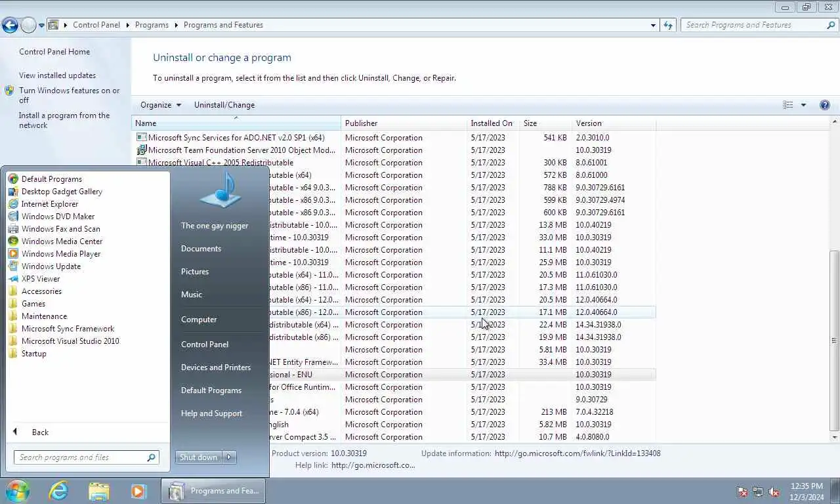The image size is (840, 504).
Task: Click the Refresh button beside the address bar
Action: tap(668, 25)
